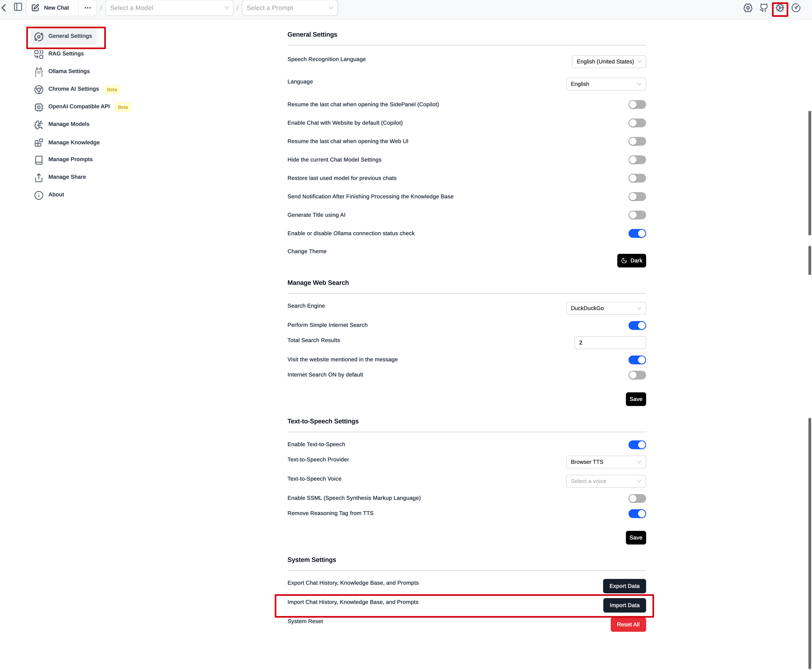
Task: Click the GitHub icon in top bar
Action: click(x=763, y=8)
